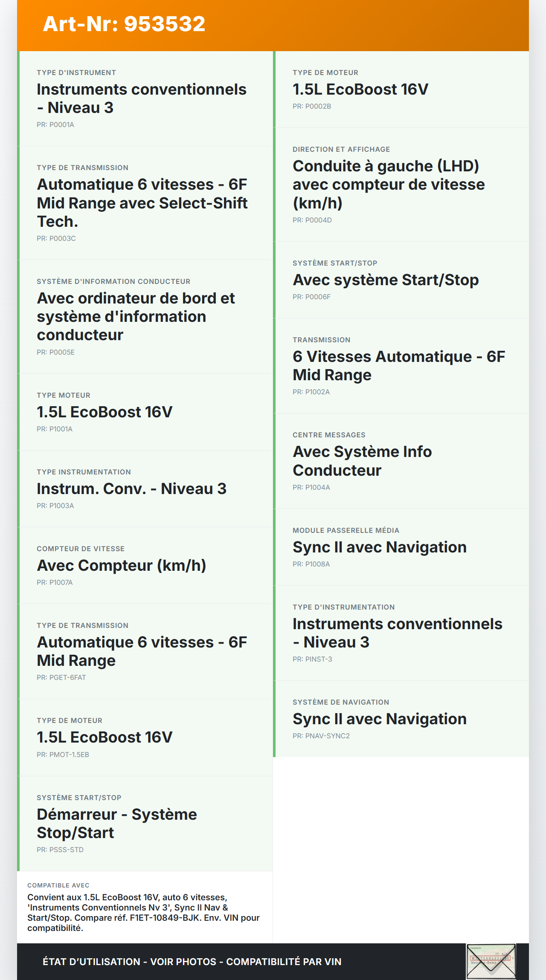This screenshot has height=980, width=546.
Task: Click the Art-Nr: 953532 heading
Action: (124, 24)
